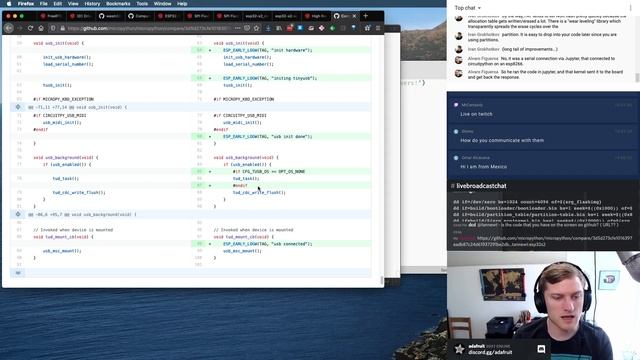Open the View menu
Viewport: 640px width, 360px height.
pyautogui.click(x=73, y=4)
